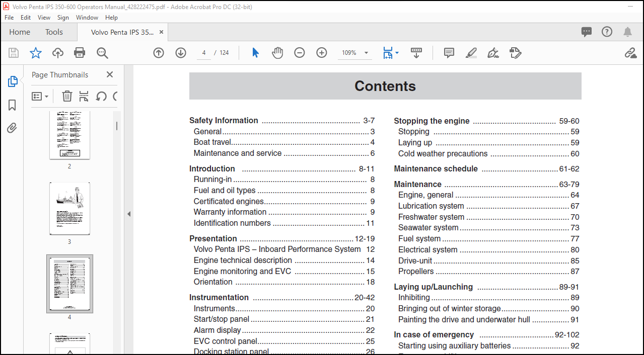The width and height of the screenshot is (644, 355).
Task: Go to the next page using the down arrow
Action: pos(181,53)
